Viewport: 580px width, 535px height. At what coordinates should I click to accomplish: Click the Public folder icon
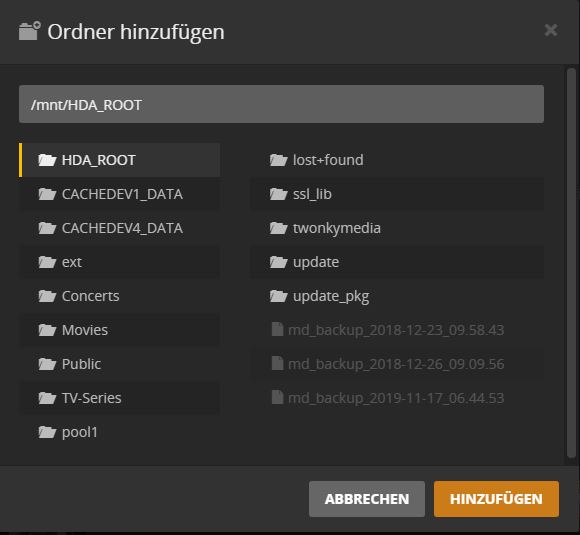[47, 364]
